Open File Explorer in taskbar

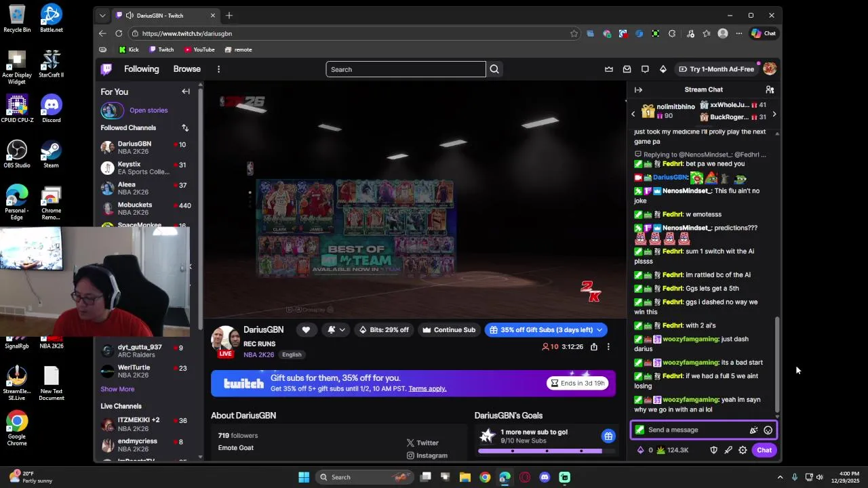(465, 477)
